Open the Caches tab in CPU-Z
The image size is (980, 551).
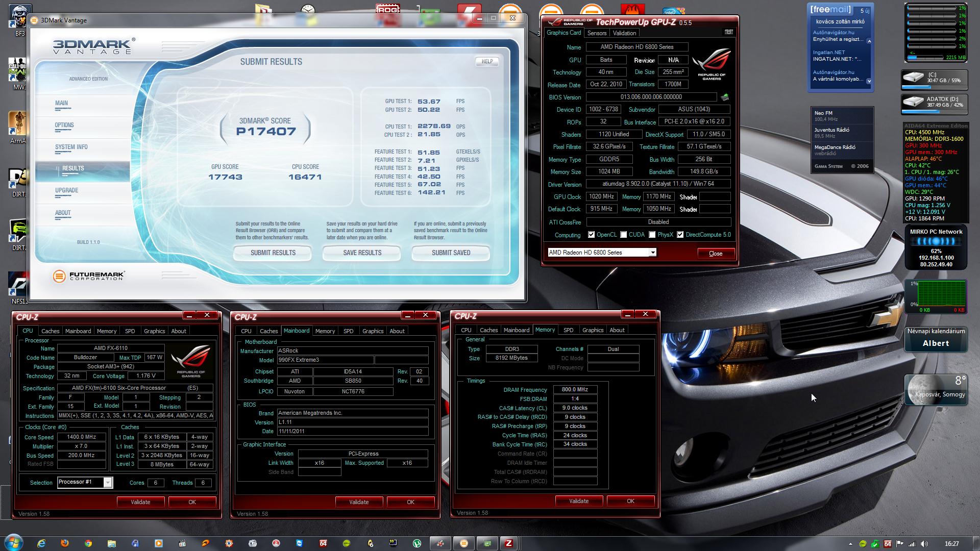point(50,331)
